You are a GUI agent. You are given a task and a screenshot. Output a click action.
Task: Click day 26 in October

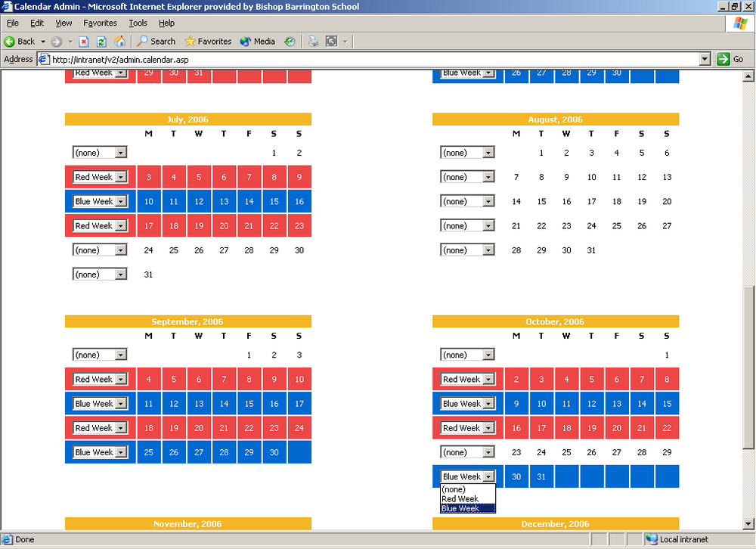pos(592,452)
